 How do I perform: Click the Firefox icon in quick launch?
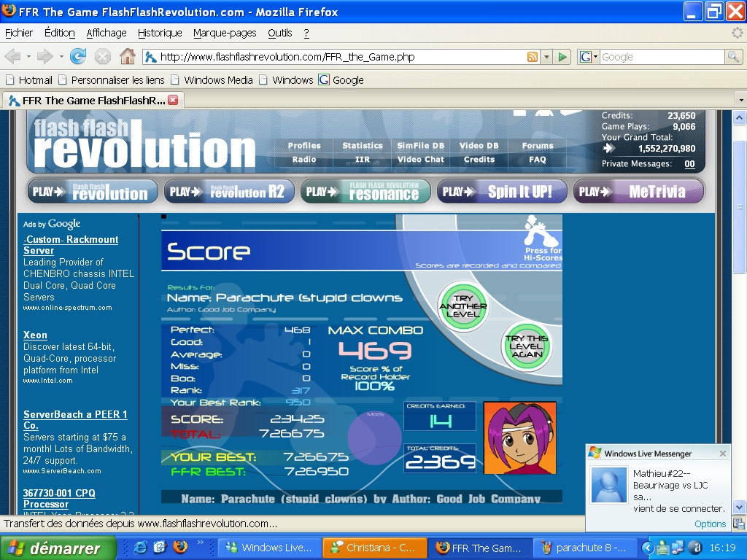[180, 547]
